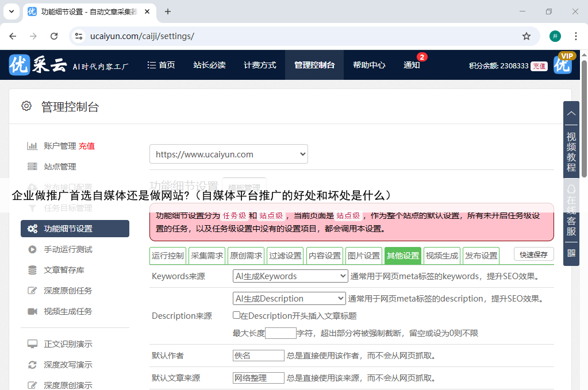Switch to the 发布设置 tab
Image resolution: width=588 pixels, height=390 pixels.
coord(481,256)
